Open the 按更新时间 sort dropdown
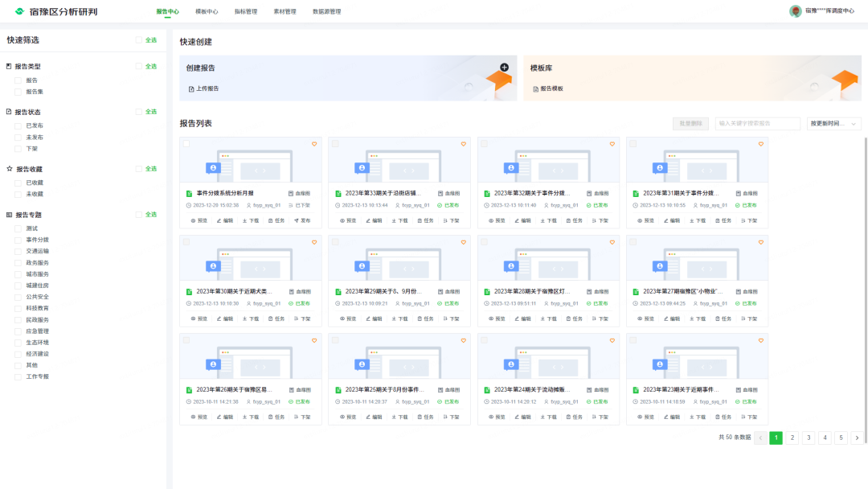Screen dimensions: 868x489 [833, 123]
